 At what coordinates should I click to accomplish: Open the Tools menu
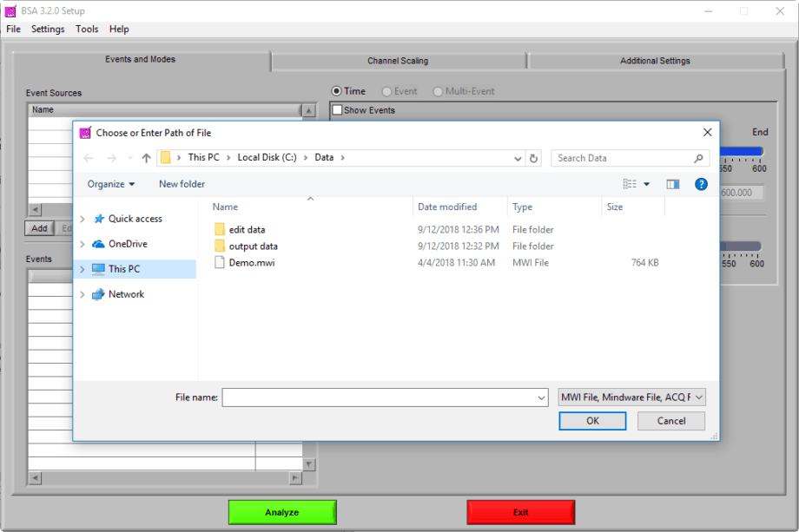86,29
